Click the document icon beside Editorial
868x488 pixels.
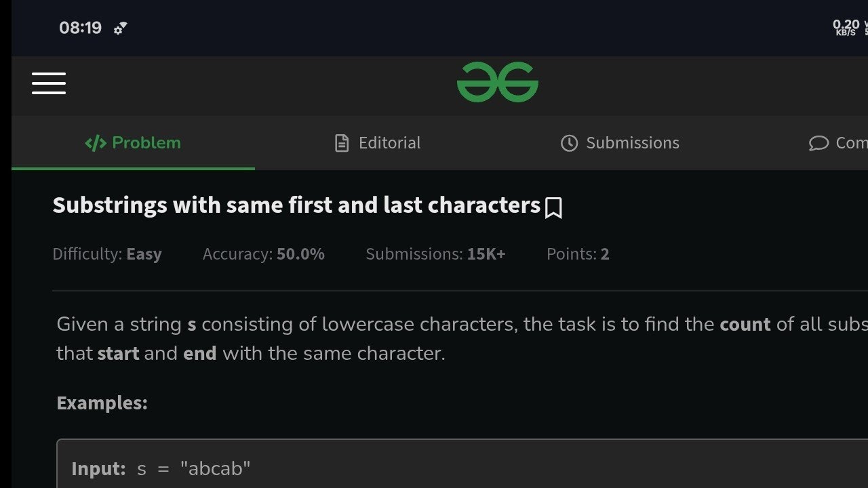pos(342,143)
